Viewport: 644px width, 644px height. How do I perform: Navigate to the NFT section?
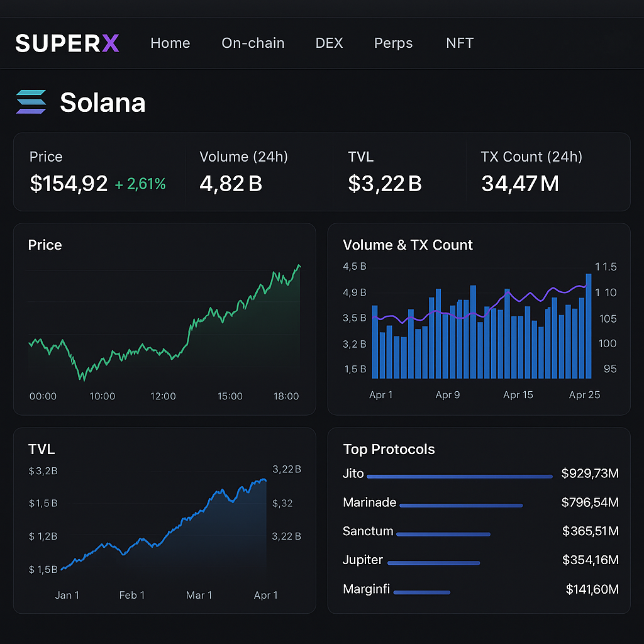[x=459, y=43]
